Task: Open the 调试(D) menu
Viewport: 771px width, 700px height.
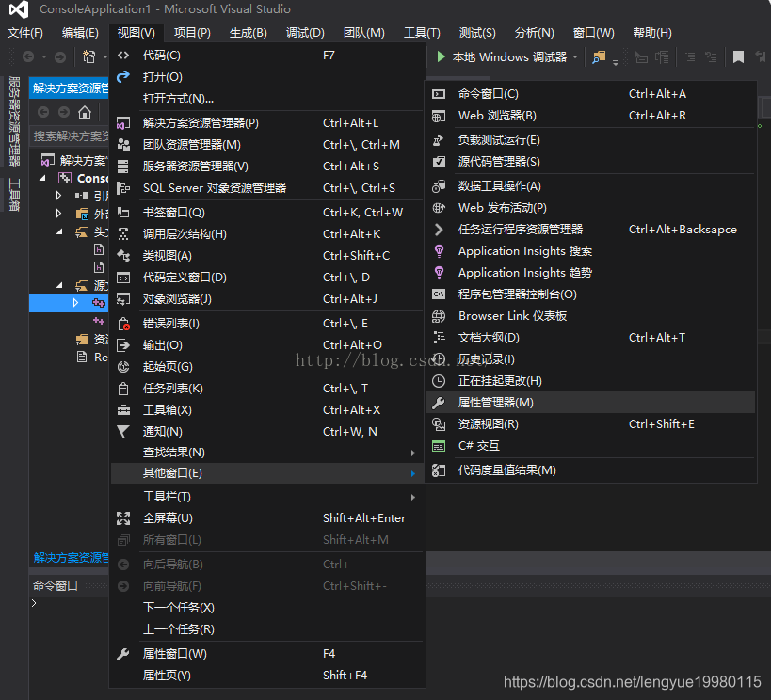Action: pos(305,33)
